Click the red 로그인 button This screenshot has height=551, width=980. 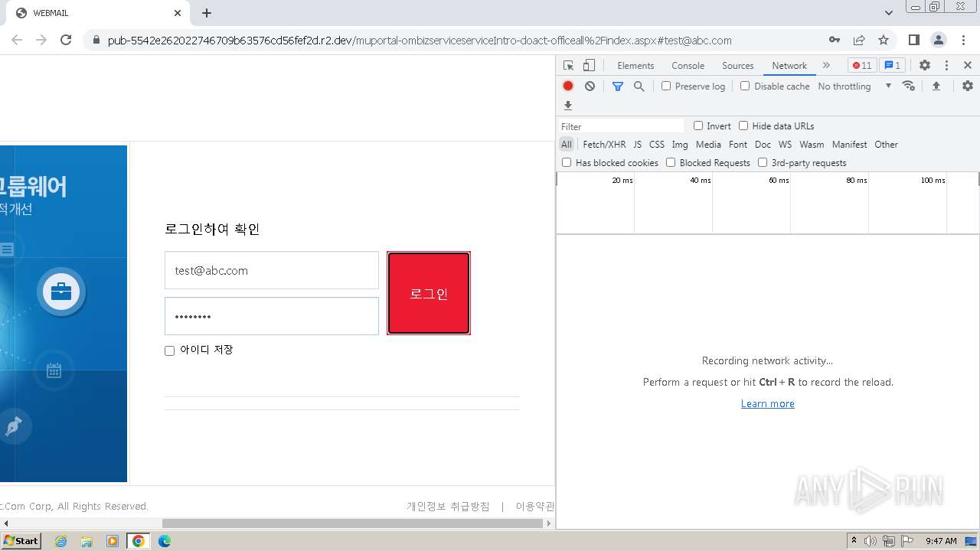tap(429, 293)
